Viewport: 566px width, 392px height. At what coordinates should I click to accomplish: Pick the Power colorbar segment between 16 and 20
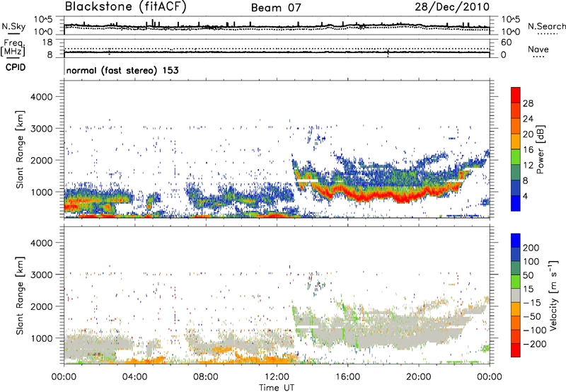tap(516, 141)
